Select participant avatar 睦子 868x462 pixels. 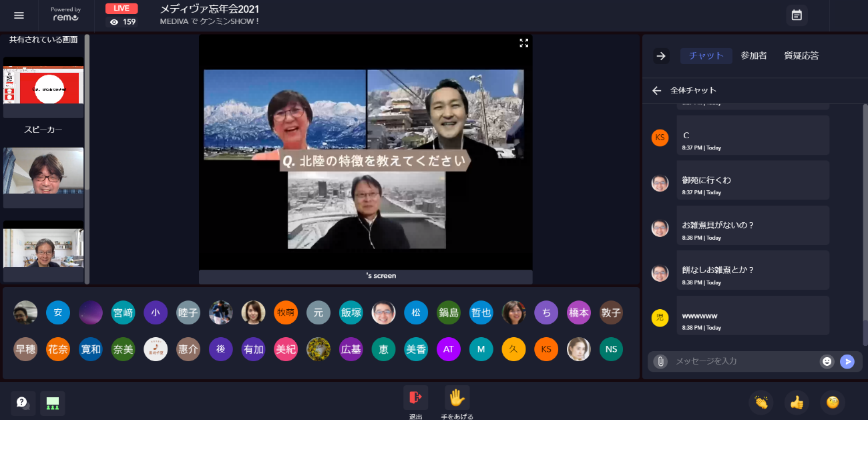(x=188, y=312)
